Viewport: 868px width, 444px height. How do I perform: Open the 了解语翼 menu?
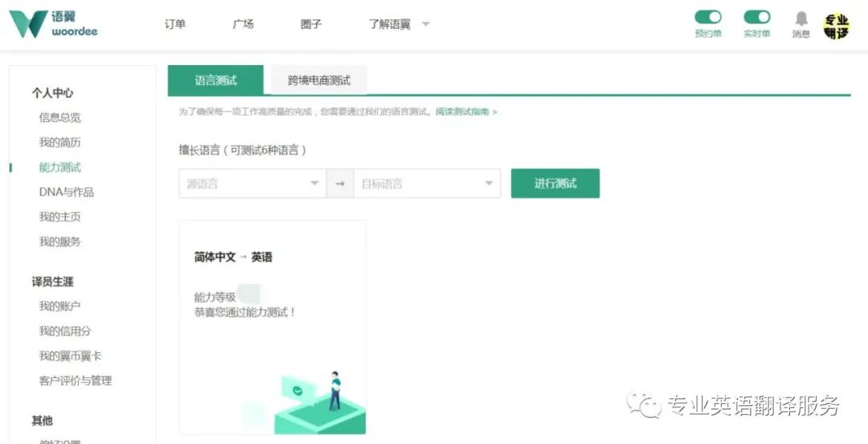pos(390,24)
